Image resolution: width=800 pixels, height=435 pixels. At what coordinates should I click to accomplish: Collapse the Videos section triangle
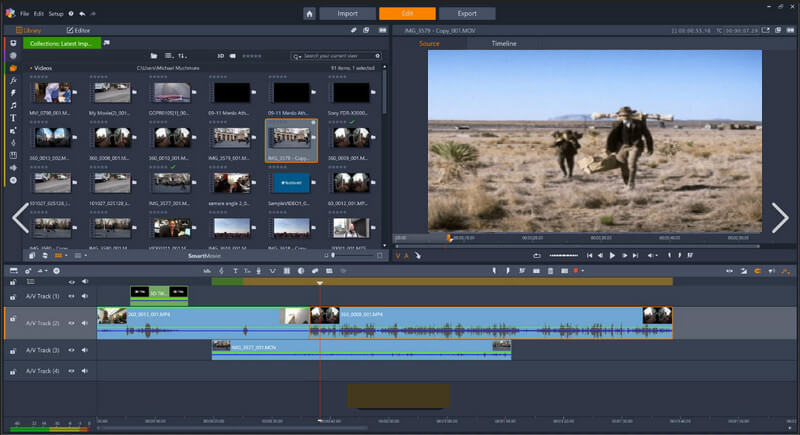[31, 68]
